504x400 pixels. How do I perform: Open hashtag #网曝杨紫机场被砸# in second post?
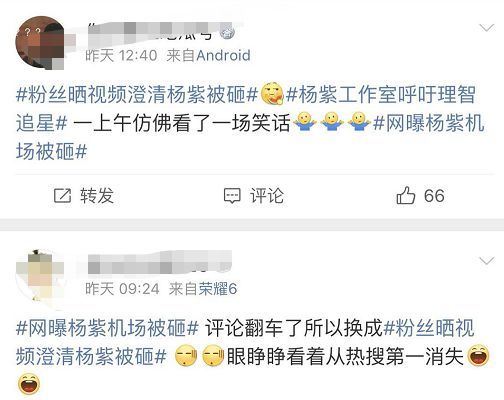(x=107, y=328)
